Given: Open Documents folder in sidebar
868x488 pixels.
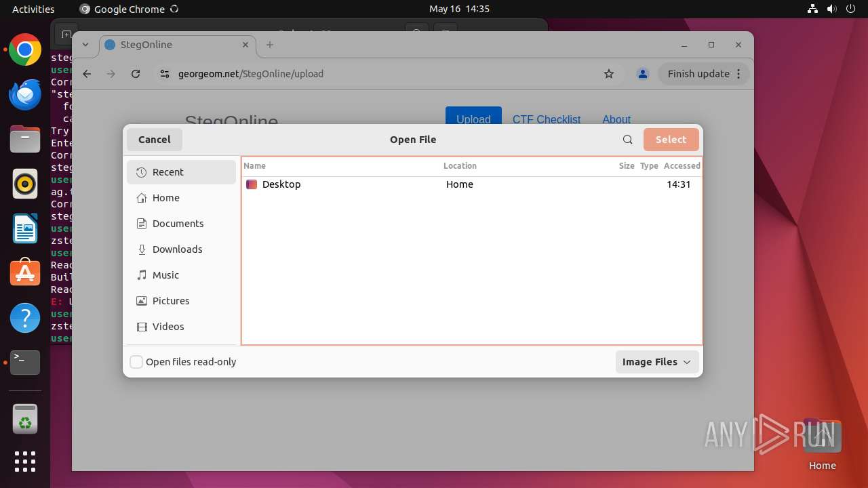Looking at the screenshot, I should point(181,224).
